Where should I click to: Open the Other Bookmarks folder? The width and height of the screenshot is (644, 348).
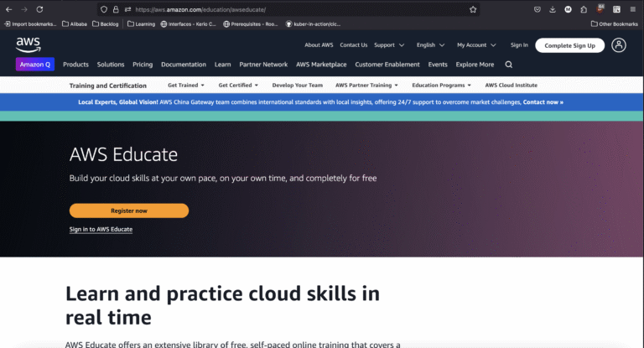615,24
